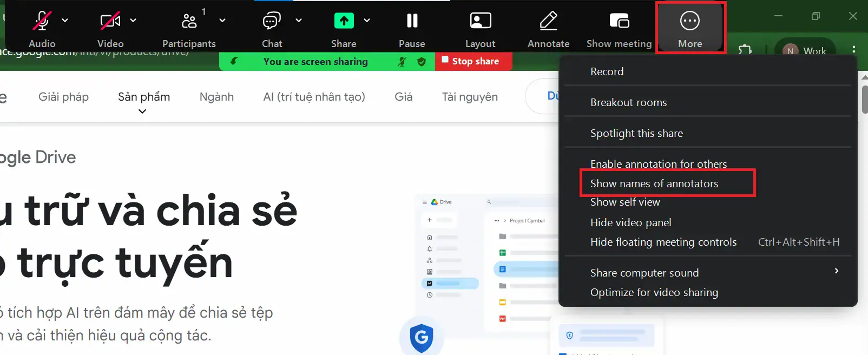Enable annotation for others
The image size is (868, 355).
pos(659,163)
